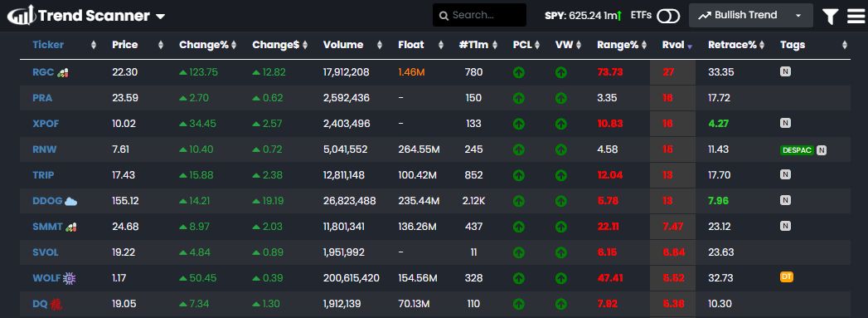
Task: Click the float value 264.55M
Action: click(x=419, y=149)
